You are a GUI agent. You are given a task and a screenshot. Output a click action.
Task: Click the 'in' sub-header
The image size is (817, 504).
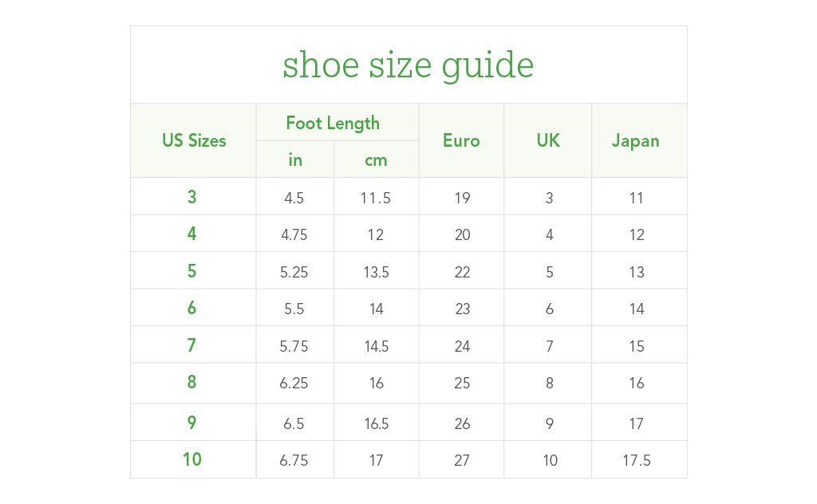tap(295, 159)
